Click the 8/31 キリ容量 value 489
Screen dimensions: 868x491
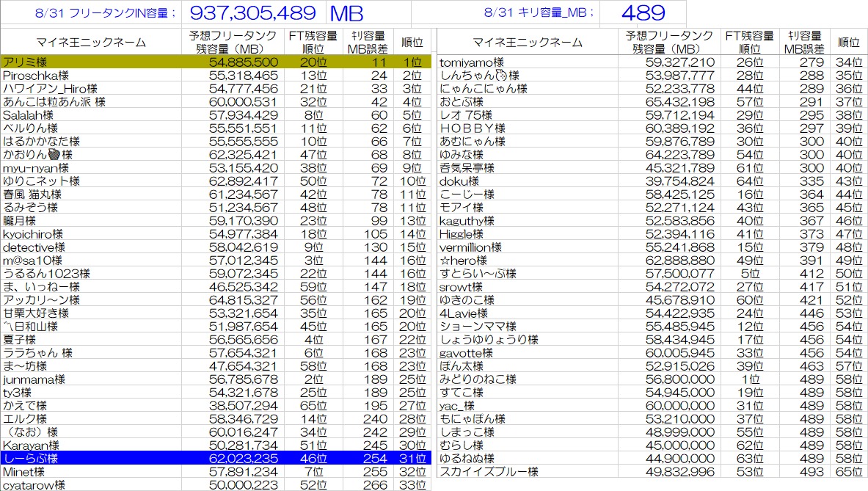pos(642,12)
